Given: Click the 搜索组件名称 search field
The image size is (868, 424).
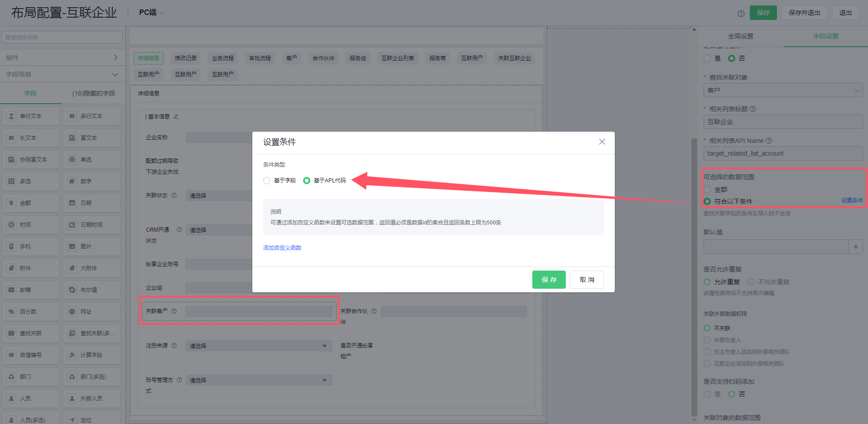Looking at the screenshot, I should coord(62,37).
